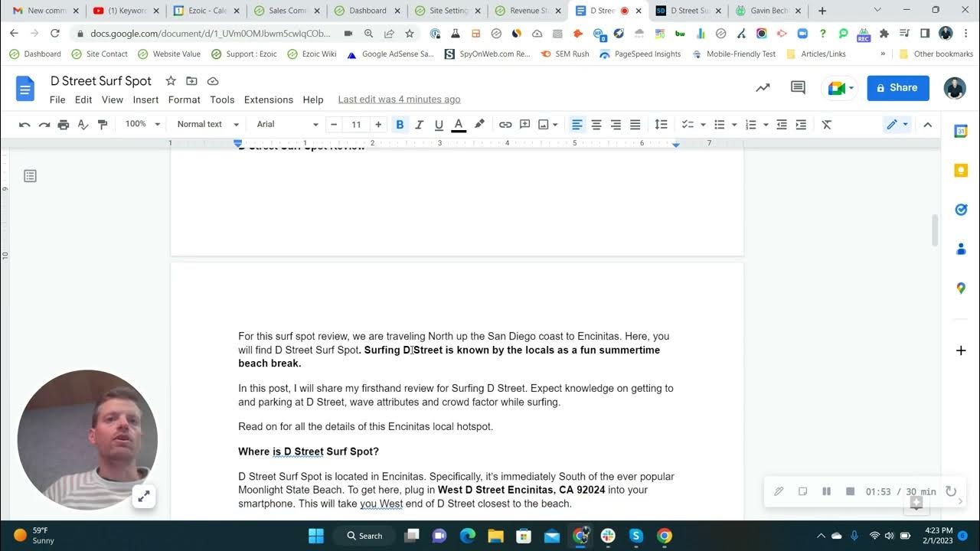Toggle bold formatting
The height and width of the screenshot is (551, 980).
click(399, 124)
